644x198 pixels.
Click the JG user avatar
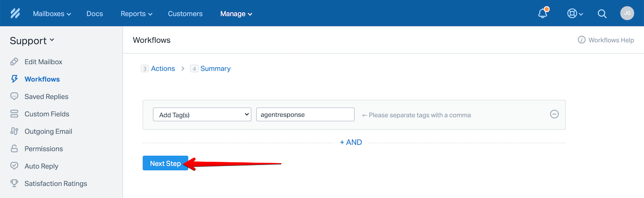(627, 13)
